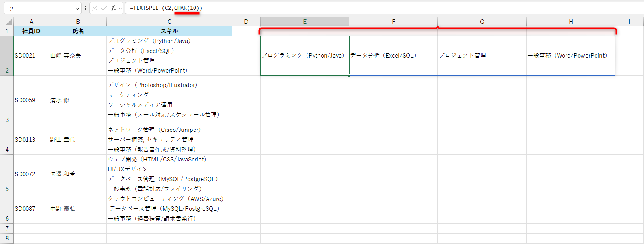Select cell with SD0087

click(x=32, y=209)
